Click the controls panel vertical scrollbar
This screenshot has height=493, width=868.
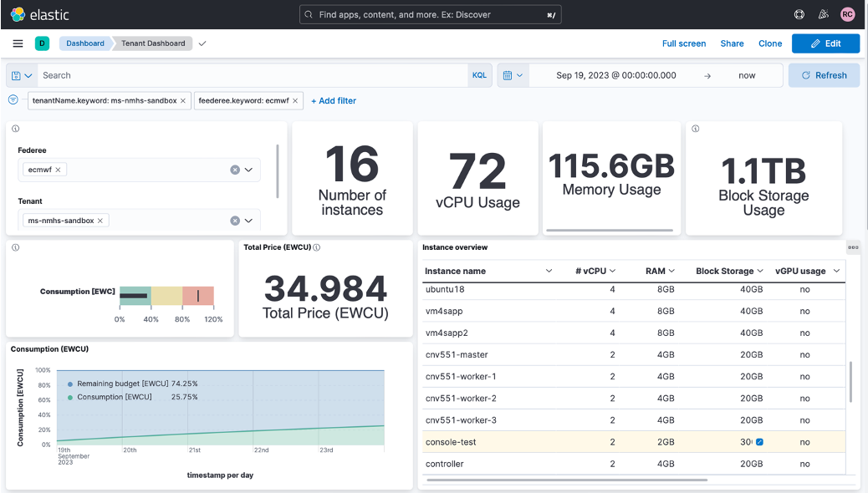[x=278, y=171]
